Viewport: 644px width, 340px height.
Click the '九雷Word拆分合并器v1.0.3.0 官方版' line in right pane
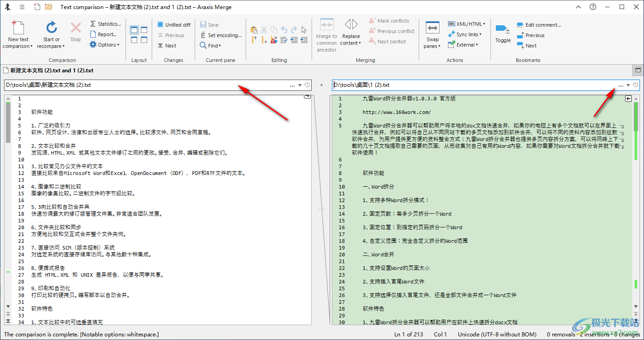[409, 99]
